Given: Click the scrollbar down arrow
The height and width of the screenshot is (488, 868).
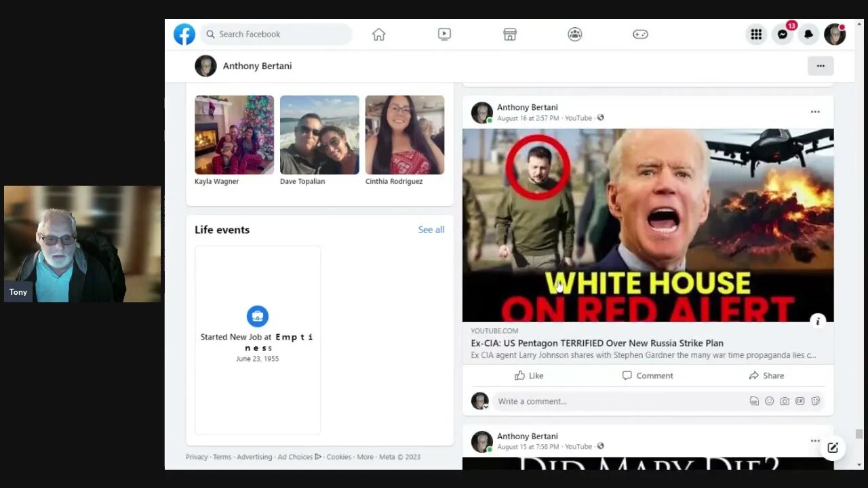Looking at the screenshot, I should [859, 465].
